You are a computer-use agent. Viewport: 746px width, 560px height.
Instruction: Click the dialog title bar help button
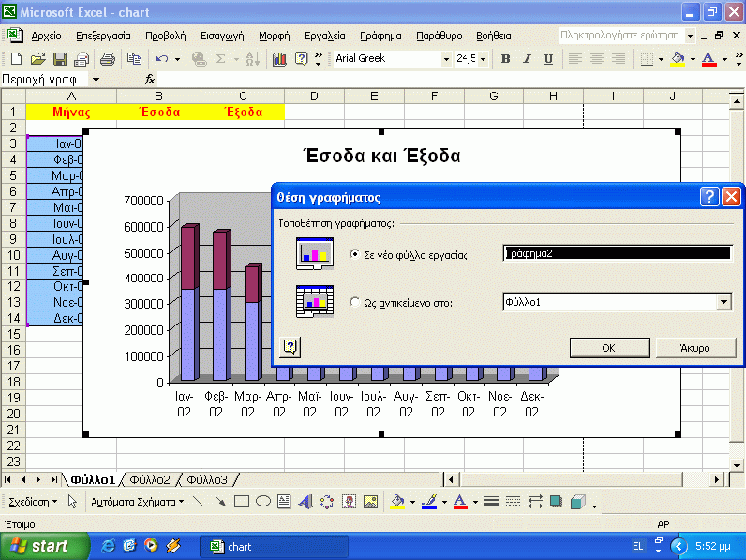pyautogui.click(x=709, y=196)
